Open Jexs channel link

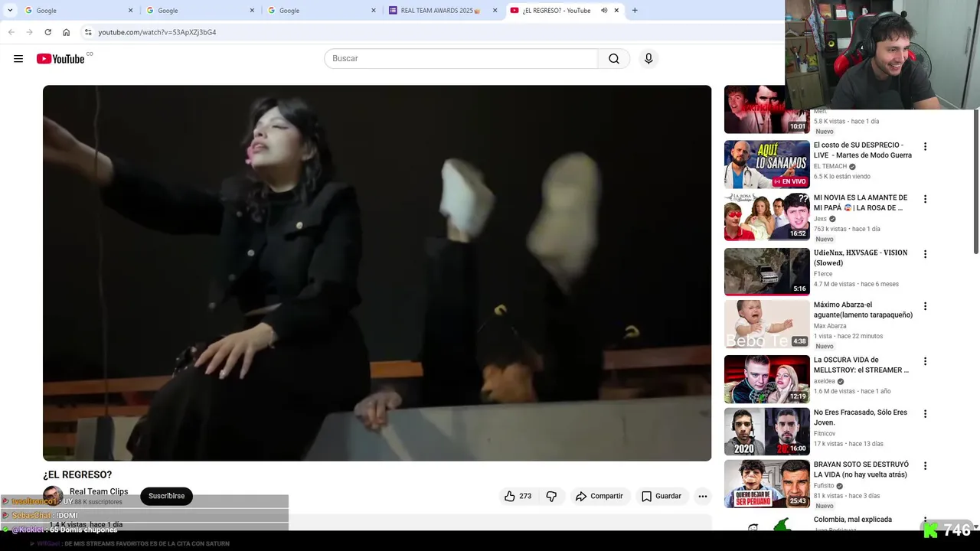pos(820,219)
